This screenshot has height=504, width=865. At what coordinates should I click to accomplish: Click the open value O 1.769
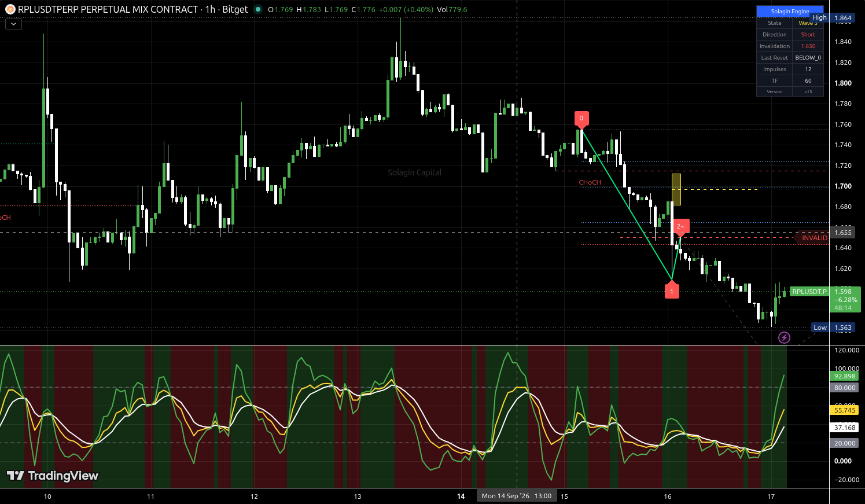[x=280, y=9]
